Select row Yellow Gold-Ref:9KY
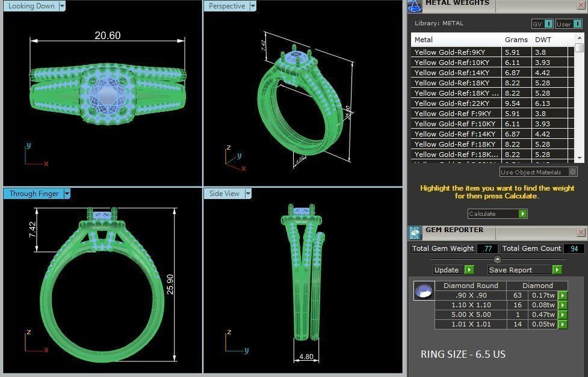The height and width of the screenshot is (377, 588). pos(492,52)
